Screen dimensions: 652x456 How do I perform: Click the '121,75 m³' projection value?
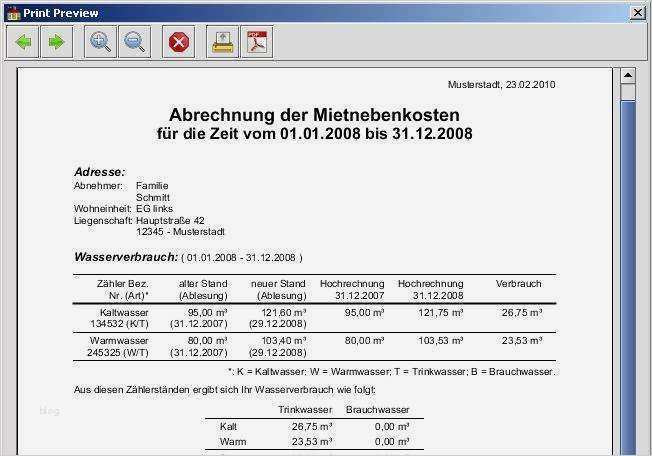click(x=441, y=312)
